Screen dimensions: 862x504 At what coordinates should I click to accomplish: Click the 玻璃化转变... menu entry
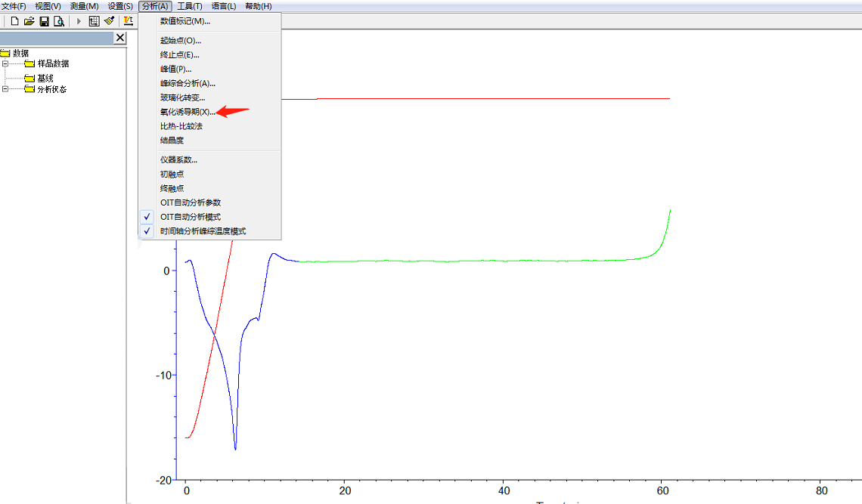tap(182, 97)
